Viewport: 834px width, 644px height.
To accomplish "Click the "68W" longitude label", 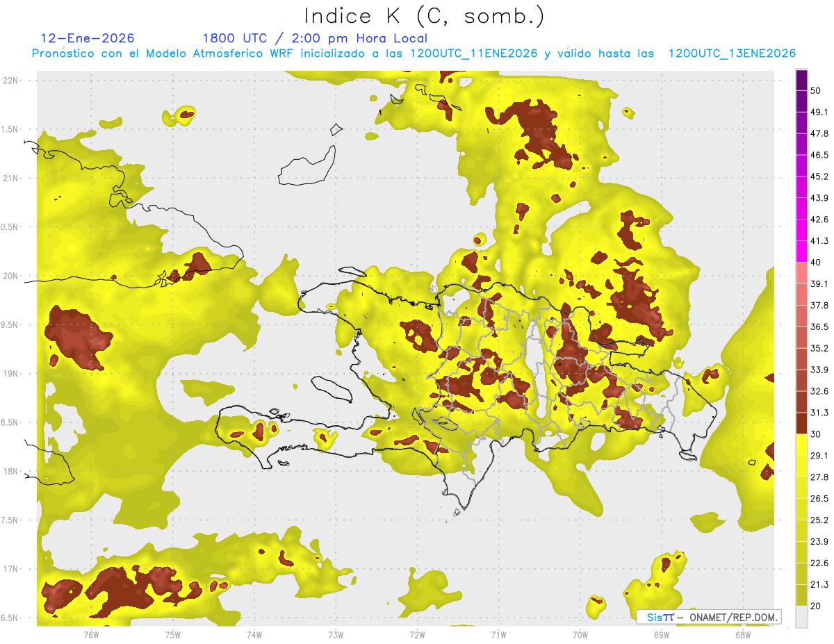I will coord(742,635).
